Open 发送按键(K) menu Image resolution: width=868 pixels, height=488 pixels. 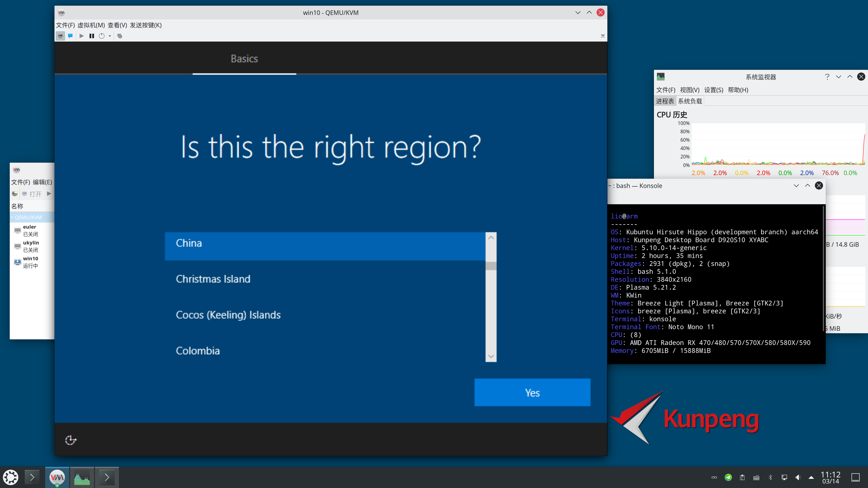pyautogui.click(x=146, y=25)
